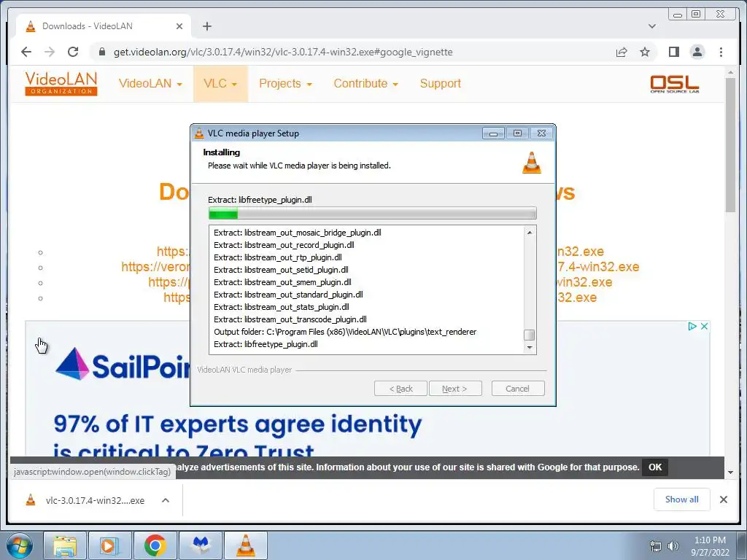
Task: Select the Output folder text_renderer log line
Action: coord(345,332)
